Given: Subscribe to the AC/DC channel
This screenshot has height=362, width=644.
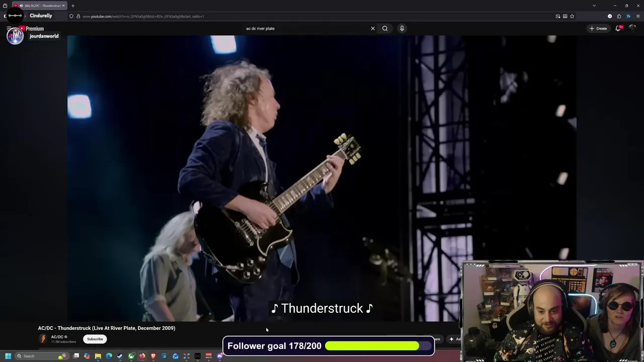Looking at the screenshot, I should (x=95, y=339).
